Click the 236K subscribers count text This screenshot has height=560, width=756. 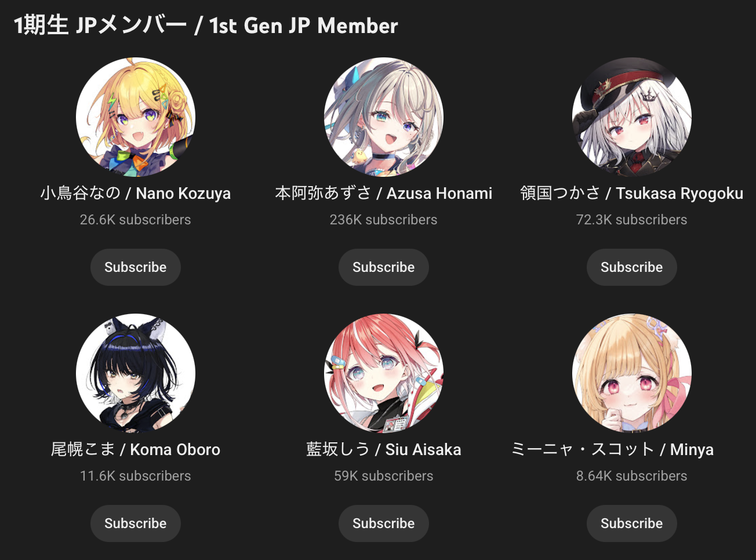click(x=384, y=220)
